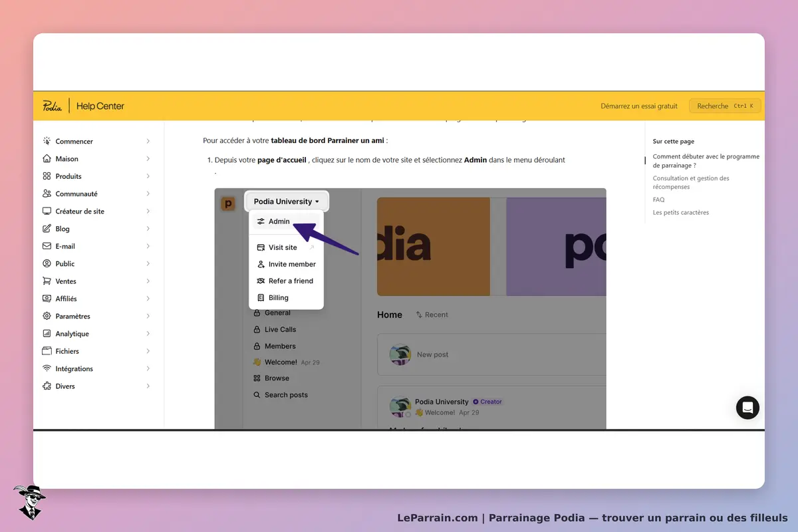Click the Podia University dropdown in screenshot

pyautogui.click(x=287, y=201)
